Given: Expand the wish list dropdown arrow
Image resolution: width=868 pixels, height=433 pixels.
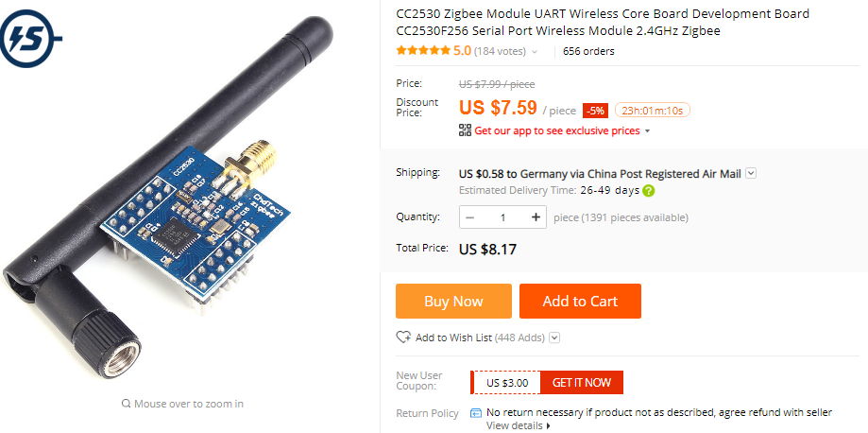Looking at the screenshot, I should coord(555,338).
